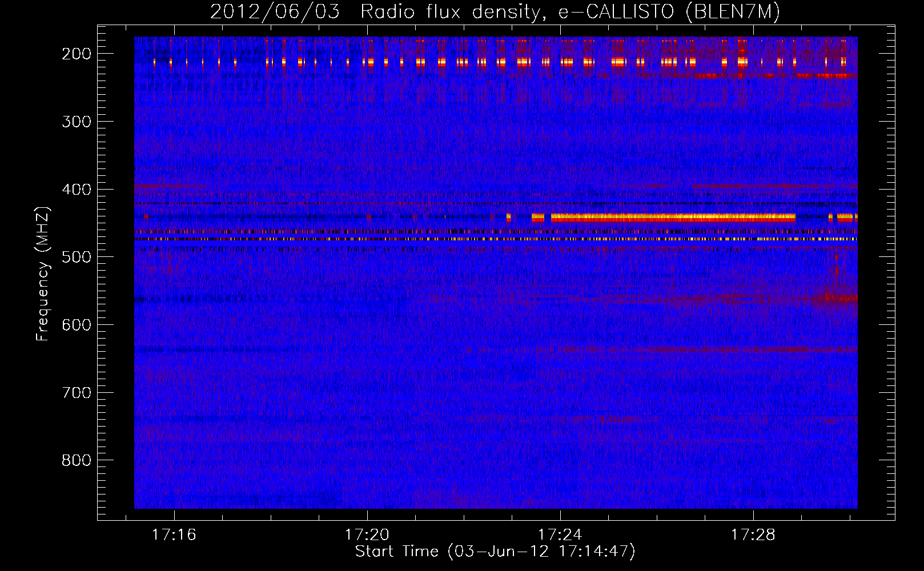Image resolution: width=924 pixels, height=571 pixels.
Task: Click the bright yellow emission band near 440 MHz
Action: [x=673, y=217]
